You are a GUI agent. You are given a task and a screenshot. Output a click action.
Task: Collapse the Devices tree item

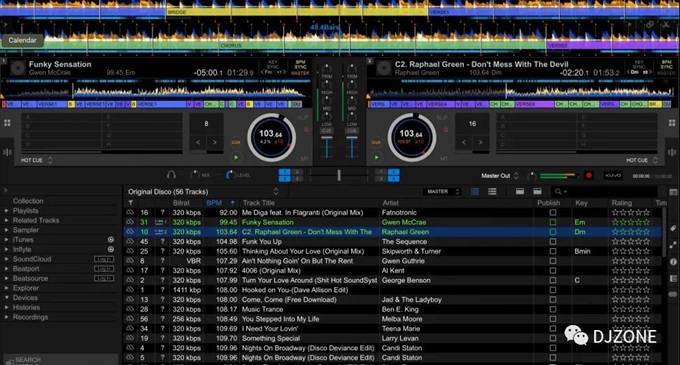coord(7,297)
